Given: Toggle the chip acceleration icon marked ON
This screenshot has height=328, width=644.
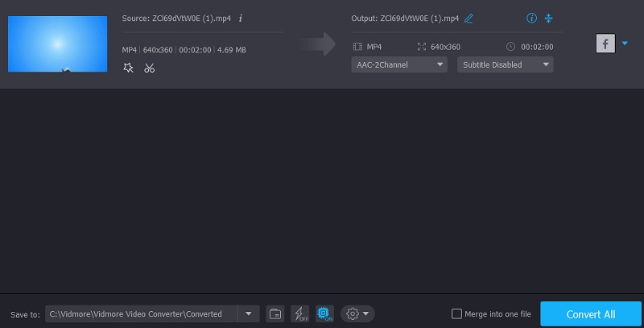Looking at the screenshot, I should (324, 313).
